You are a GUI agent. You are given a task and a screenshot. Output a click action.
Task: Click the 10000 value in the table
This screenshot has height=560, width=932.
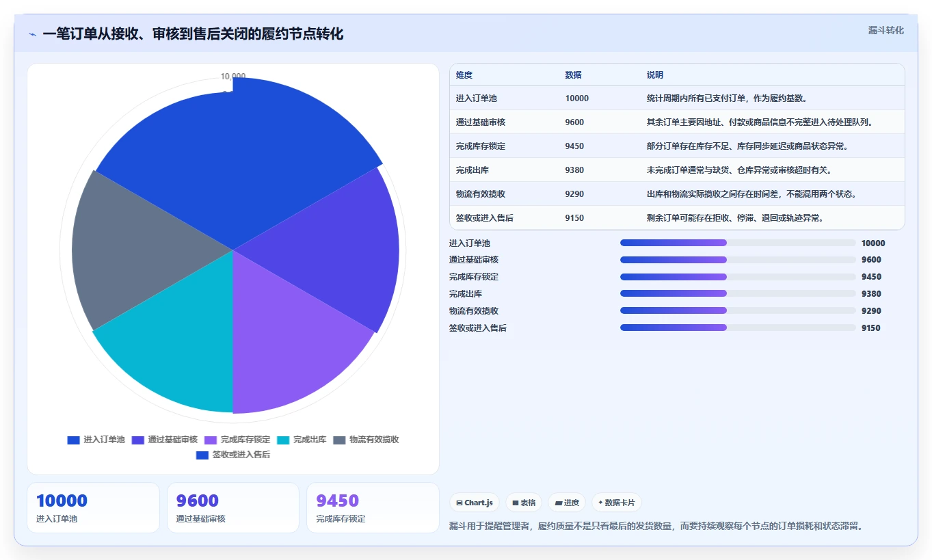[577, 98]
